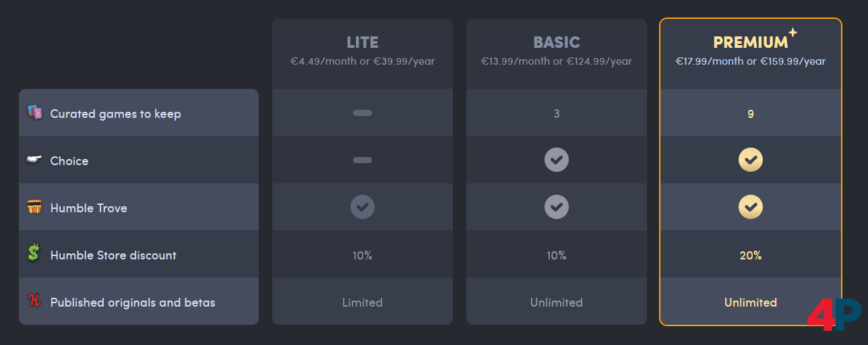Image resolution: width=868 pixels, height=345 pixels.
Task: Click the red 4P logo watermark
Action: click(833, 315)
